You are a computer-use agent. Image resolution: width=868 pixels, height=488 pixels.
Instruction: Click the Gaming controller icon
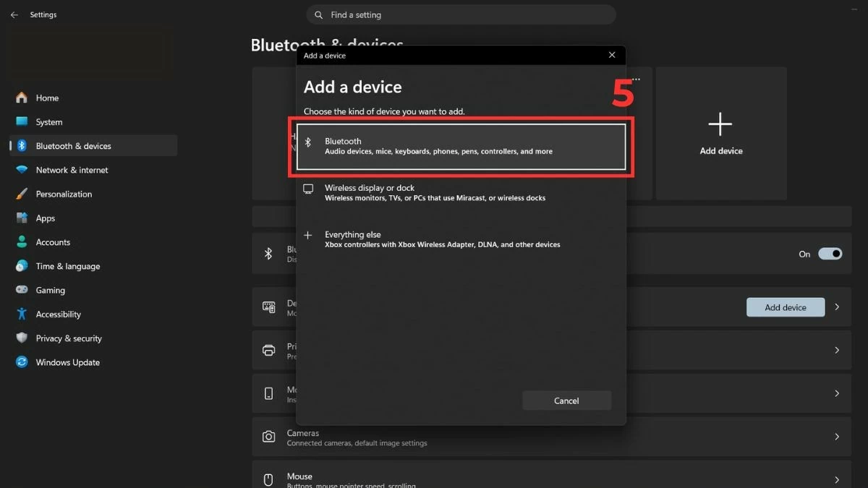click(22, 290)
